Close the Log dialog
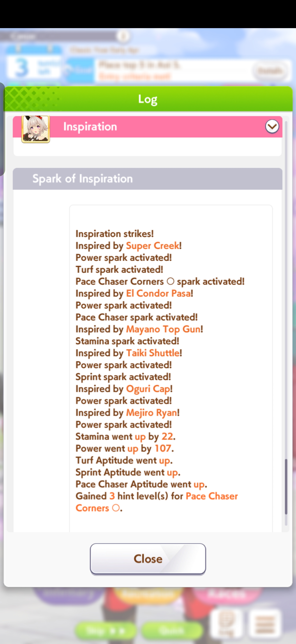This screenshot has width=296, height=644. 148,559
